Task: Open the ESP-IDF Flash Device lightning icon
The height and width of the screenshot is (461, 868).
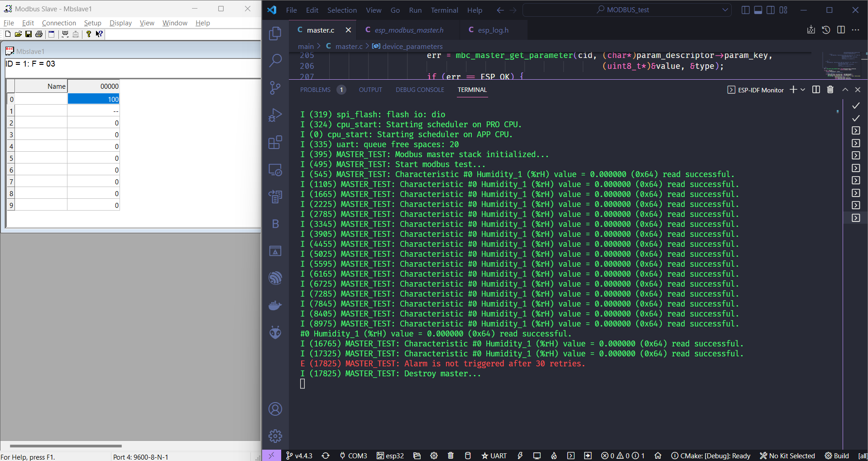Action: point(520,456)
